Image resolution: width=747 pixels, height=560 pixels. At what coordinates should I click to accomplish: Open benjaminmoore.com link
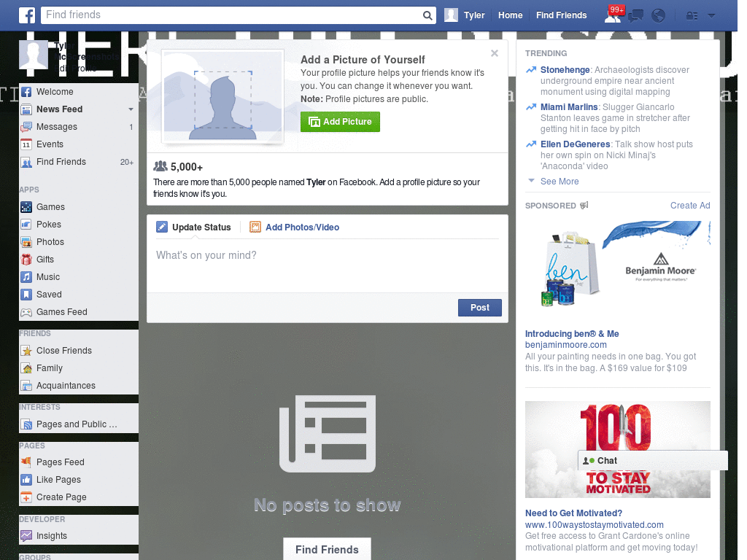point(566,345)
